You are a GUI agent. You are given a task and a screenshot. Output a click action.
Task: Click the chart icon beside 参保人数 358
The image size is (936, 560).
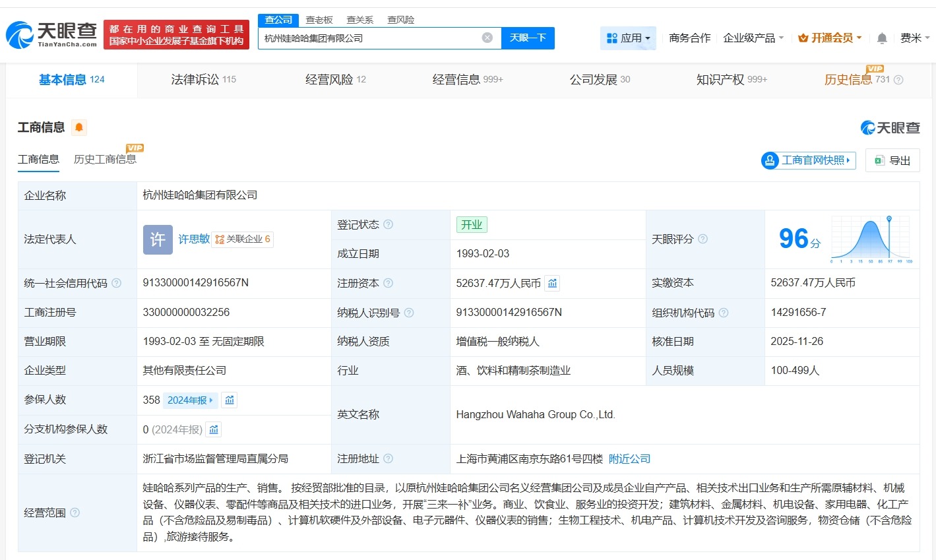[229, 400]
